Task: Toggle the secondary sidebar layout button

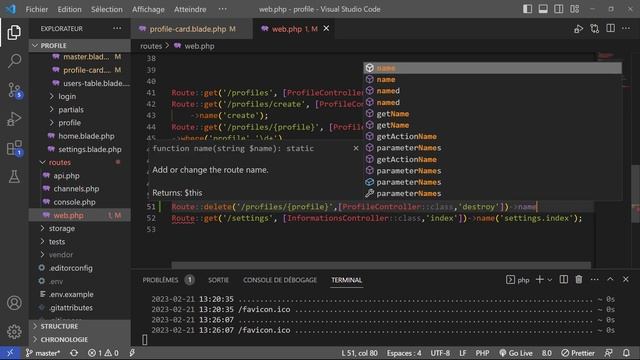Action: pyautogui.click(x=559, y=9)
